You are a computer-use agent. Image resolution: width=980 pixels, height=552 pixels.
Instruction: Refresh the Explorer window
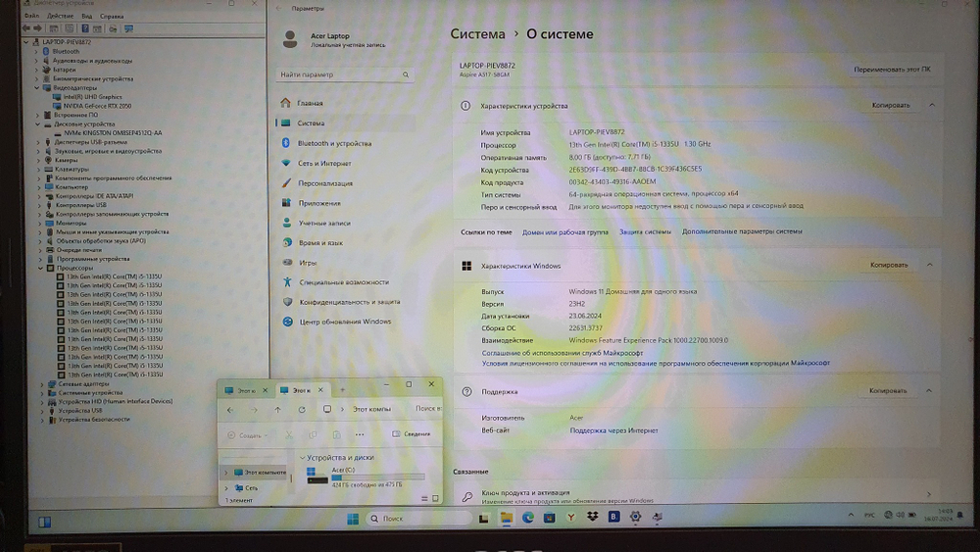pos(302,410)
